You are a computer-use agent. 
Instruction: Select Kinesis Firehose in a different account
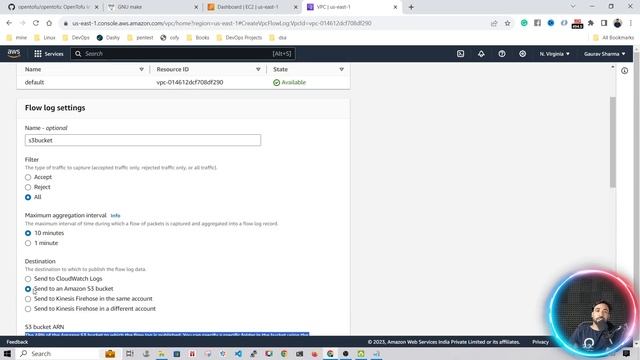pos(28,309)
